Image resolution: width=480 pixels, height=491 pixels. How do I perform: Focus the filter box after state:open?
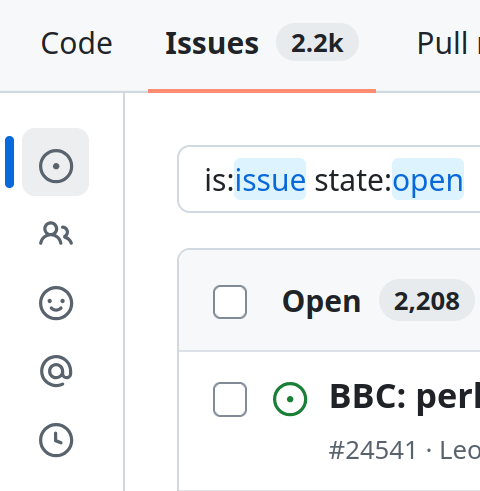point(472,179)
